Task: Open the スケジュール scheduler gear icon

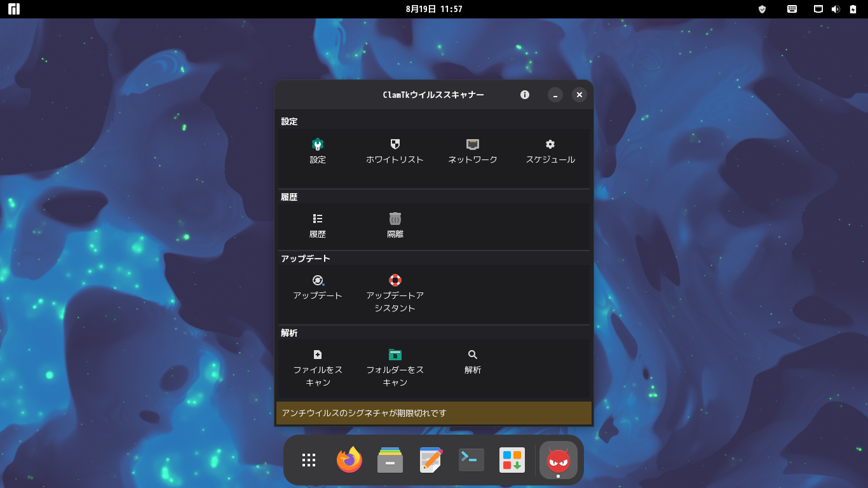Action: coord(550,144)
